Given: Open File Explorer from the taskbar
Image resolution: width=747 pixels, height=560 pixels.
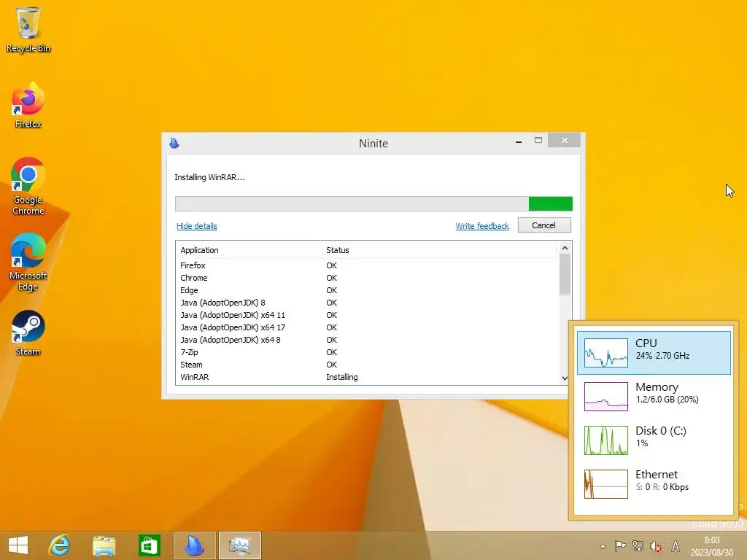Looking at the screenshot, I should [x=104, y=545].
